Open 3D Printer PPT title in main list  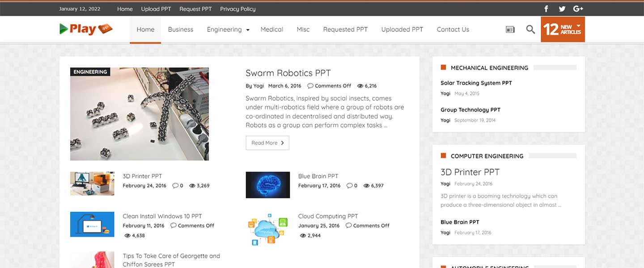142,176
